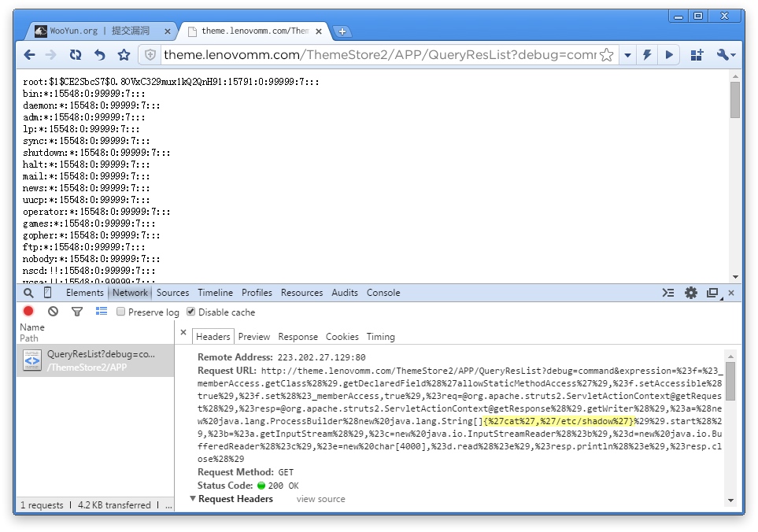
Task: Click the root shadow entry line
Action: 171,82
